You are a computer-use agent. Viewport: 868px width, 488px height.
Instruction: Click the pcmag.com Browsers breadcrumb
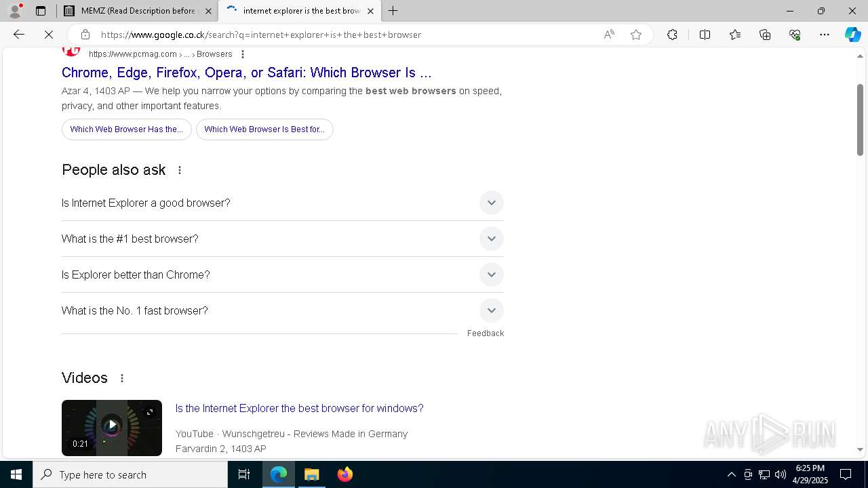(x=161, y=54)
